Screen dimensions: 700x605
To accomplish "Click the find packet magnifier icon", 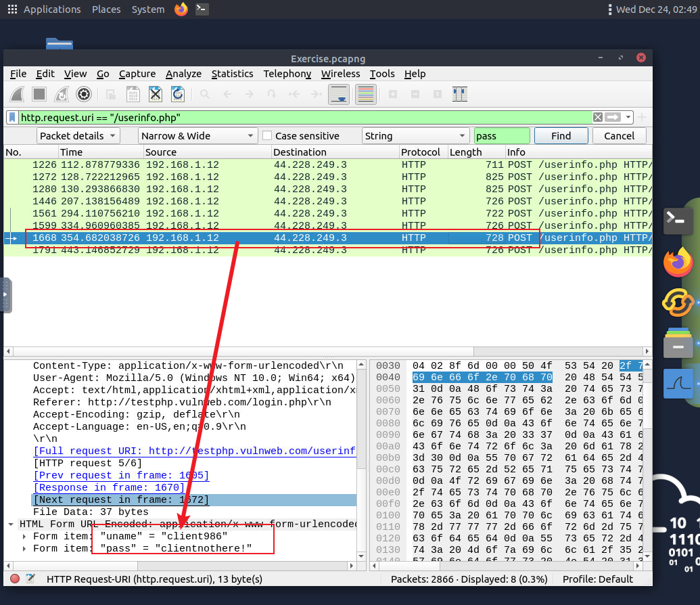I will click(205, 94).
